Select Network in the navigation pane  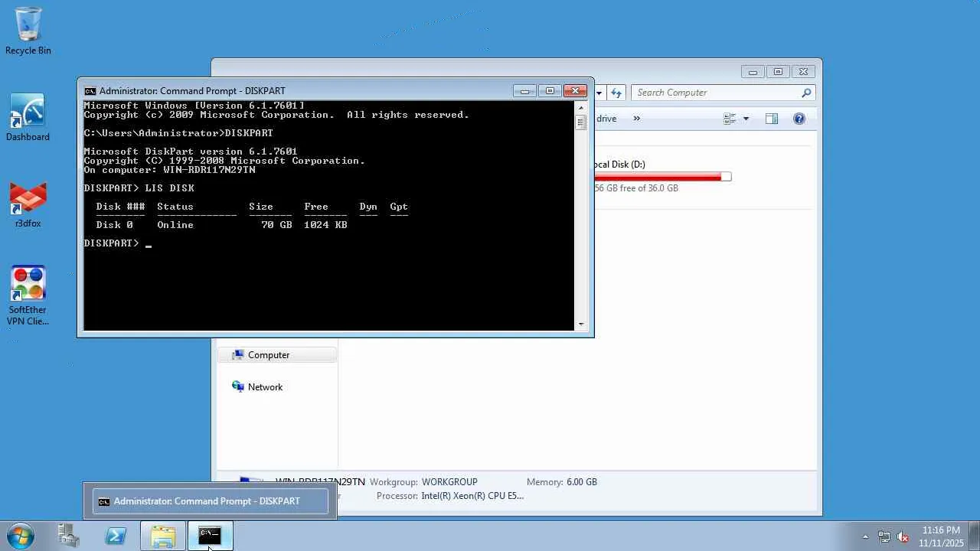(x=265, y=387)
